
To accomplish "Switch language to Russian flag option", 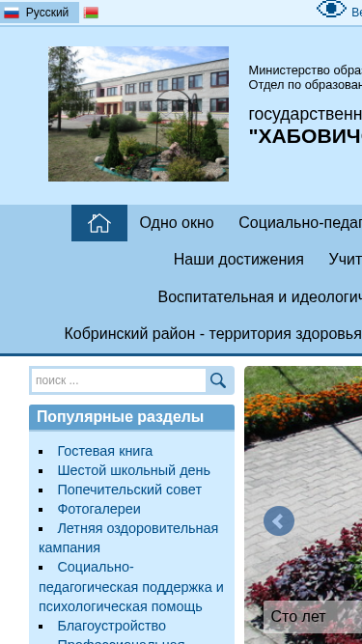I will click(x=40, y=13).
